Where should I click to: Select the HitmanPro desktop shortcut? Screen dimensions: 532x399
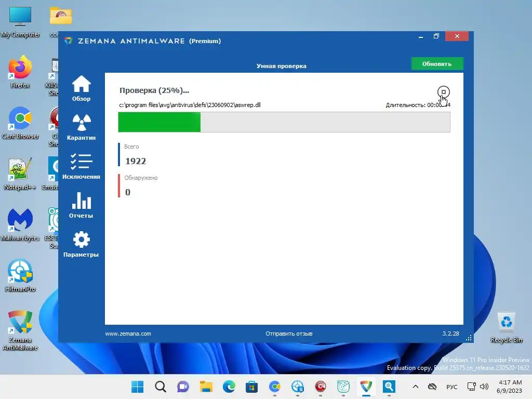20,275
